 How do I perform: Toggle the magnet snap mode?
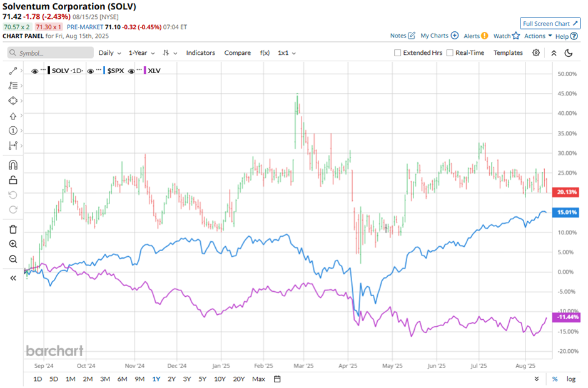click(13, 165)
